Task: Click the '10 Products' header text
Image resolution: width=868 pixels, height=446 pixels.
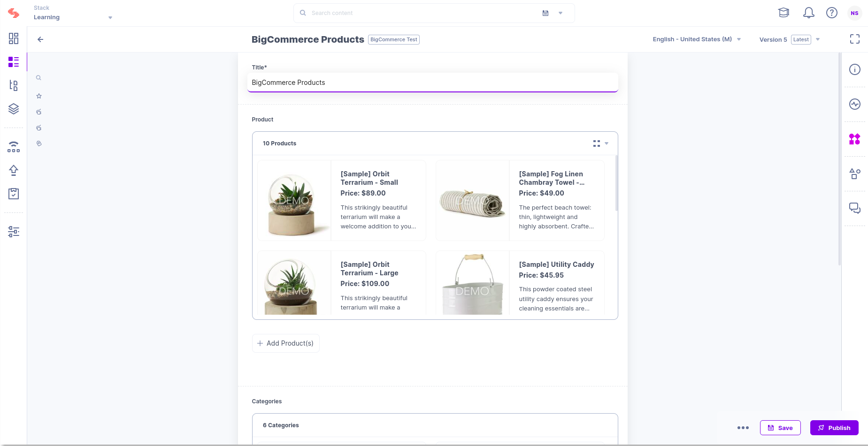Action: 279,144
